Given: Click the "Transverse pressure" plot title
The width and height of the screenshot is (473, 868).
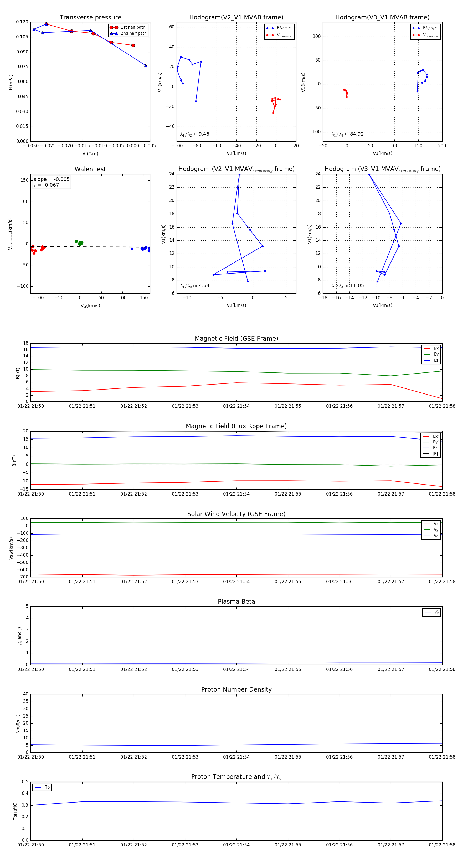Looking at the screenshot, I should pos(90,18).
